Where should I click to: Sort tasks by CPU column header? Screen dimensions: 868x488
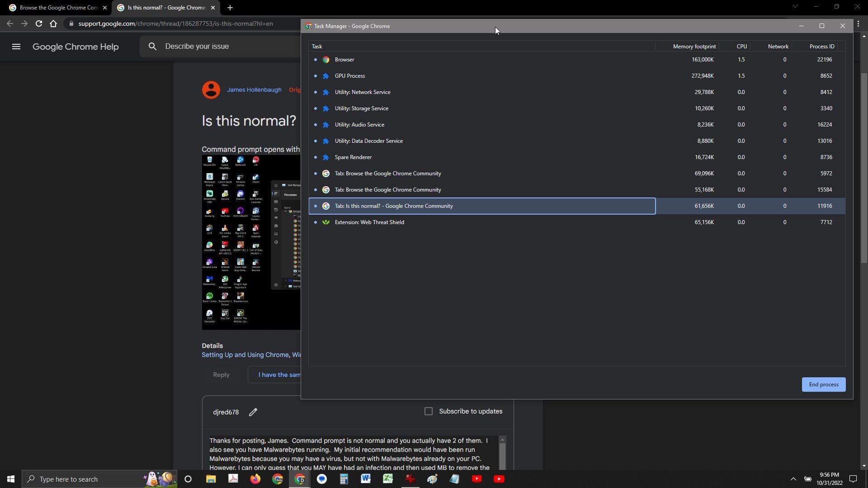[x=735, y=47]
